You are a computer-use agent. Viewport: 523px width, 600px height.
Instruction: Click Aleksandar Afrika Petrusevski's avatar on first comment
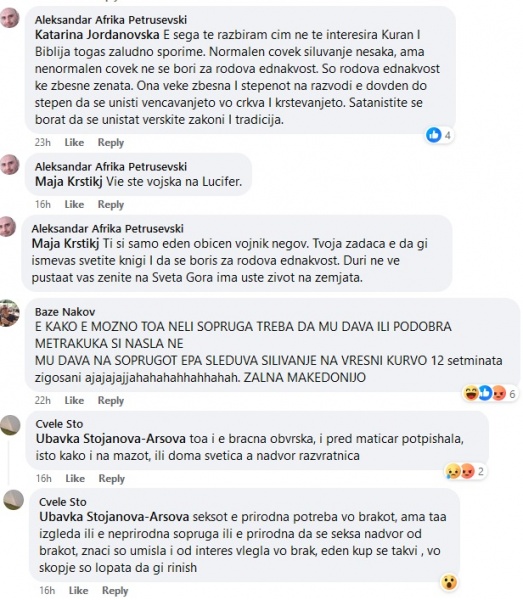point(10,18)
